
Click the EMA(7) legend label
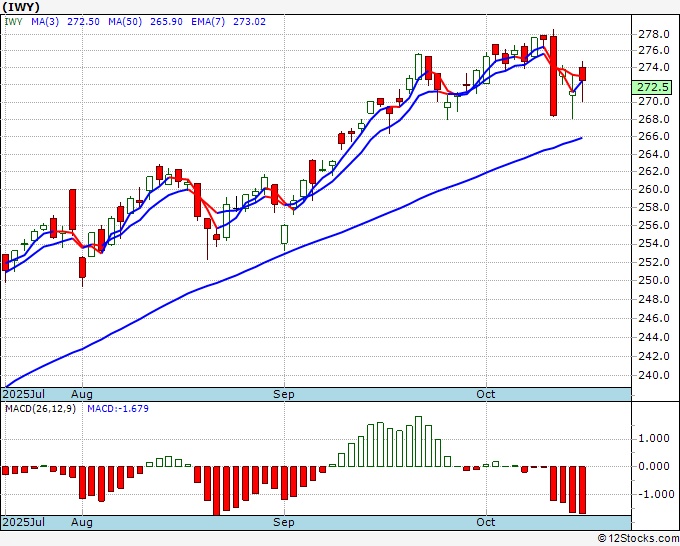point(208,22)
